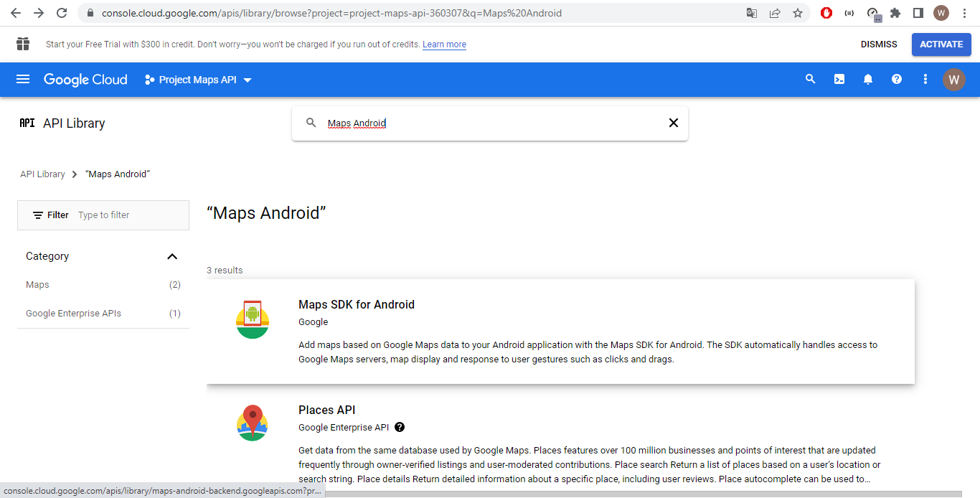Screen dimensions: 980x498
Task: Open the Places API result
Action: (x=560, y=441)
